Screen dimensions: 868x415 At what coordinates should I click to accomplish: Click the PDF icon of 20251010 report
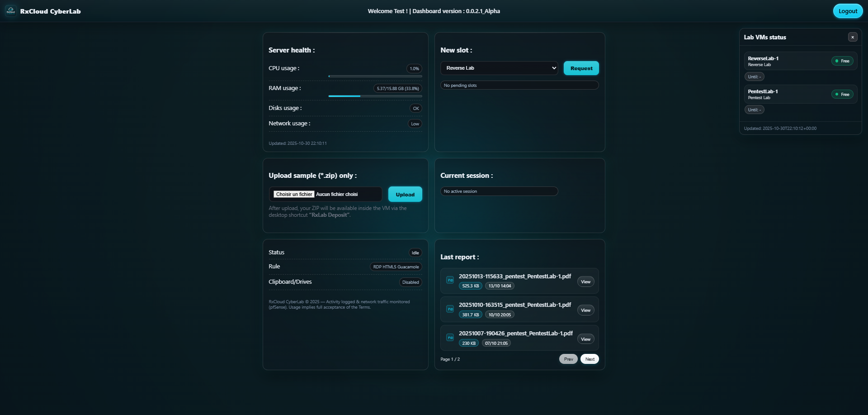(x=450, y=309)
